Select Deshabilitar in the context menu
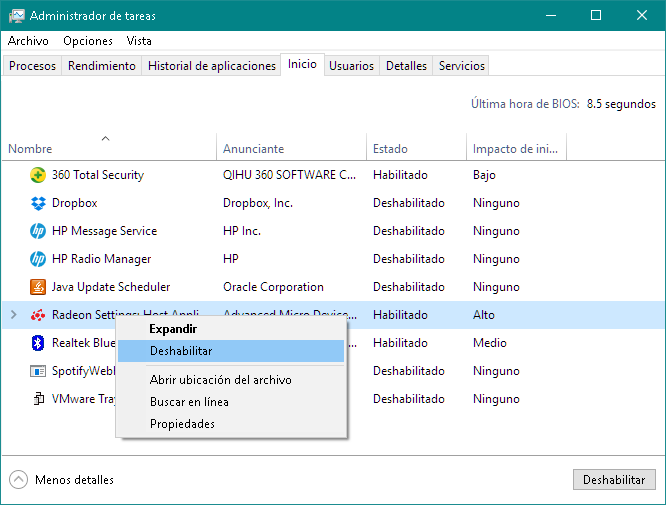Viewport: 666px width, 505px height. (181, 351)
